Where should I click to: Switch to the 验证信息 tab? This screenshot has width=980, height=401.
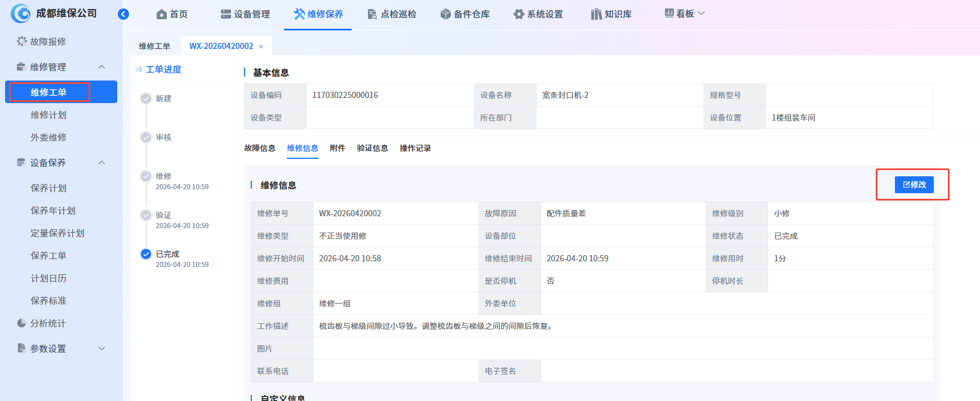point(373,148)
